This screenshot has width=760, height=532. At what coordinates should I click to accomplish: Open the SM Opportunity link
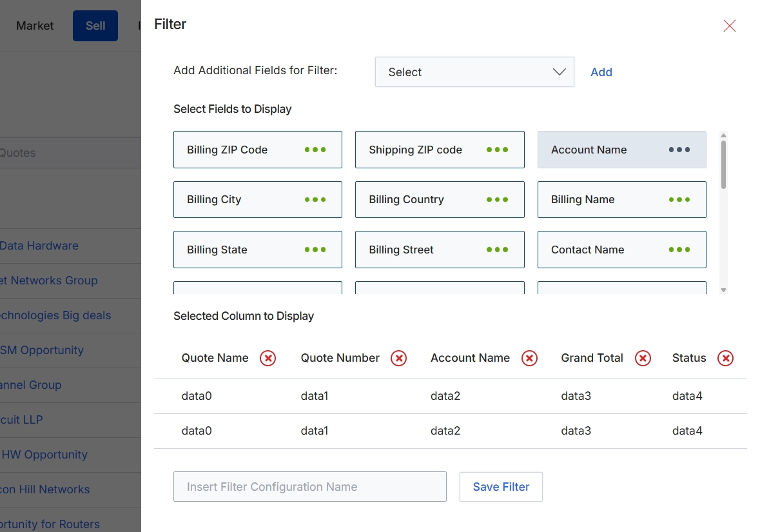(x=42, y=350)
